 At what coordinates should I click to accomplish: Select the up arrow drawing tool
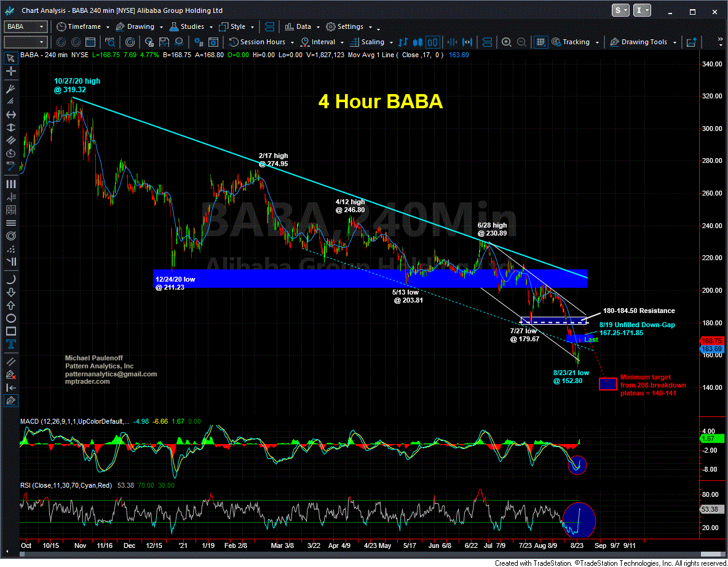[x=10, y=305]
